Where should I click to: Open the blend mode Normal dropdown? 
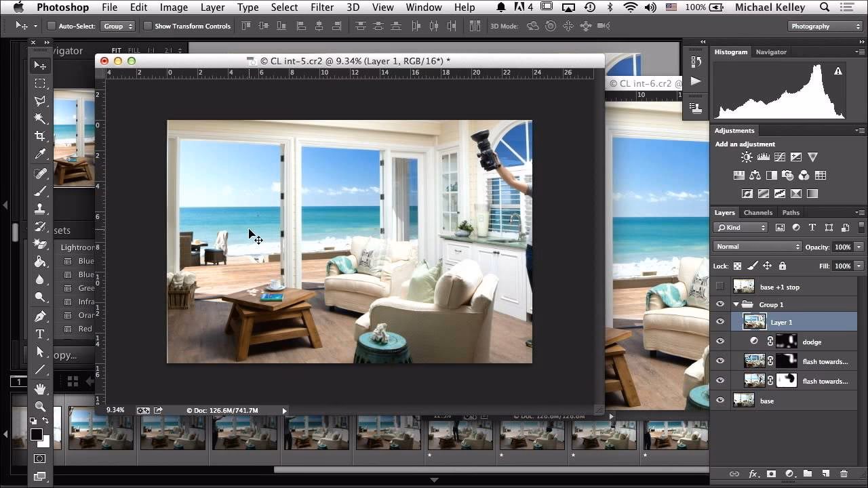point(757,247)
